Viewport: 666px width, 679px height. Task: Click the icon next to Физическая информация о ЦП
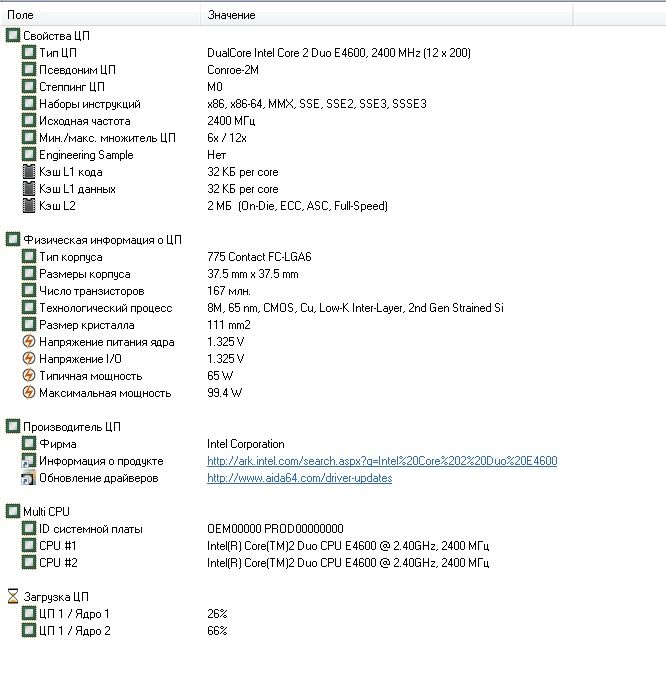point(13,239)
